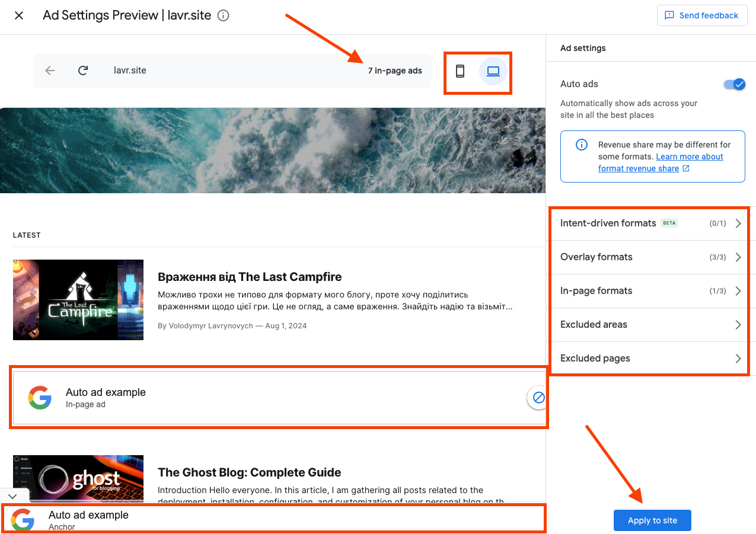The image size is (756, 534).
Task: Open Excluded pages settings
Action: pyautogui.click(x=650, y=359)
